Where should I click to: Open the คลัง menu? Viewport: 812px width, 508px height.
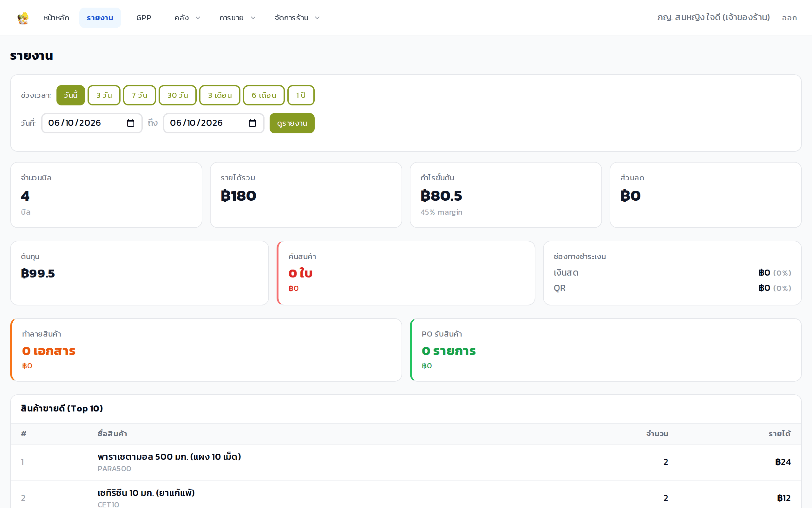click(181, 18)
